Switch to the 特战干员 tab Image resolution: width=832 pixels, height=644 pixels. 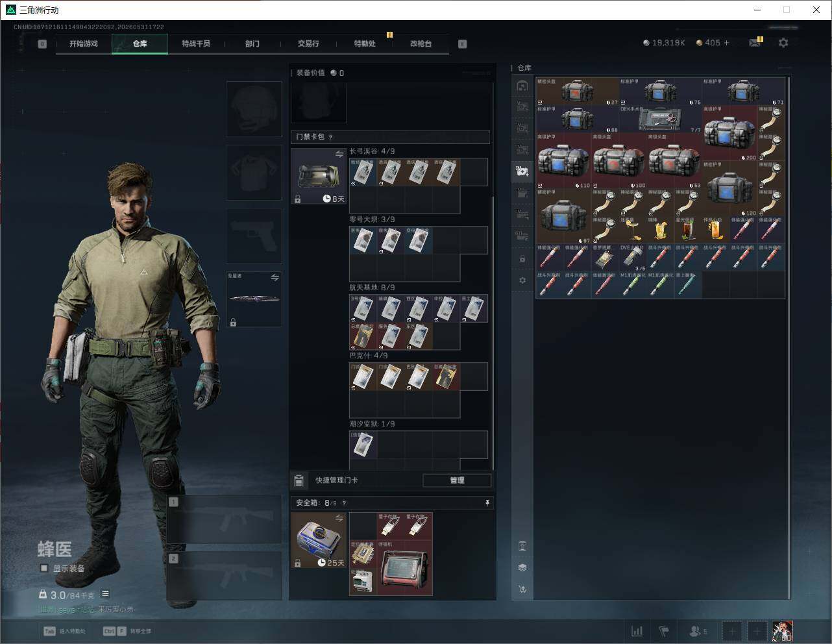point(196,43)
